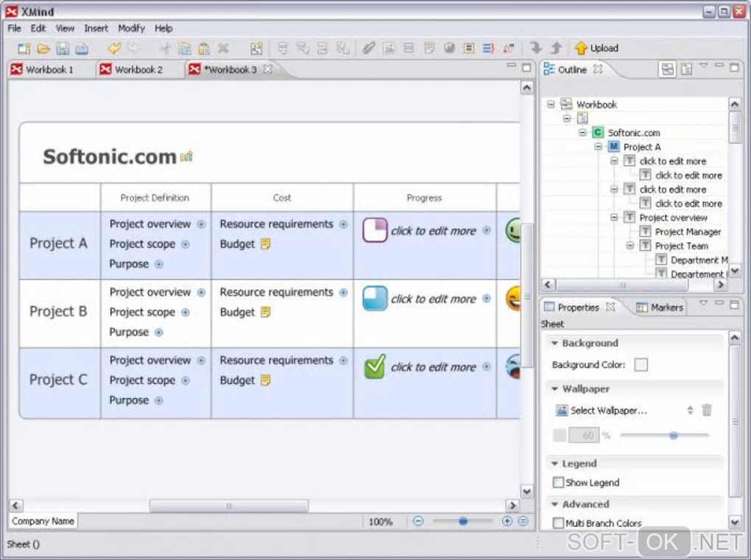Click the Boundary toolbar icon
This screenshot has width=751, height=560.
point(469,48)
